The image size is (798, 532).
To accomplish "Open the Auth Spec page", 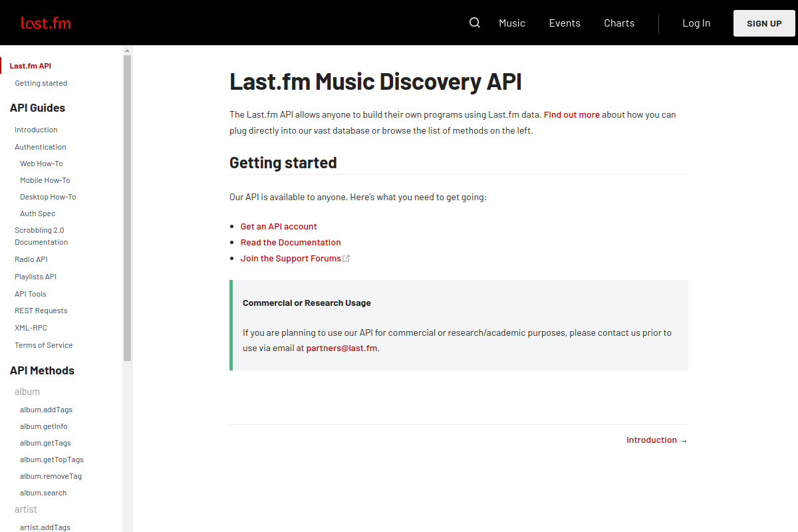I will pyautogui.click(x=37, y=213).
